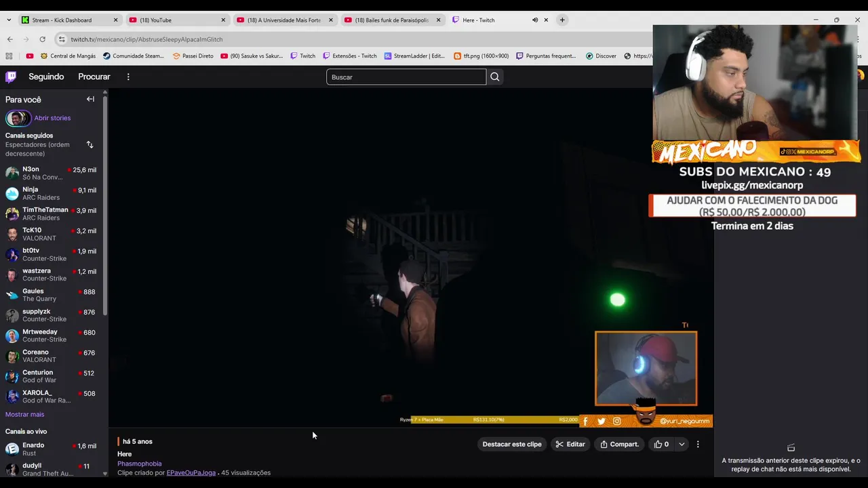Open EPaveOuPaJoga clip creator link

191,472
